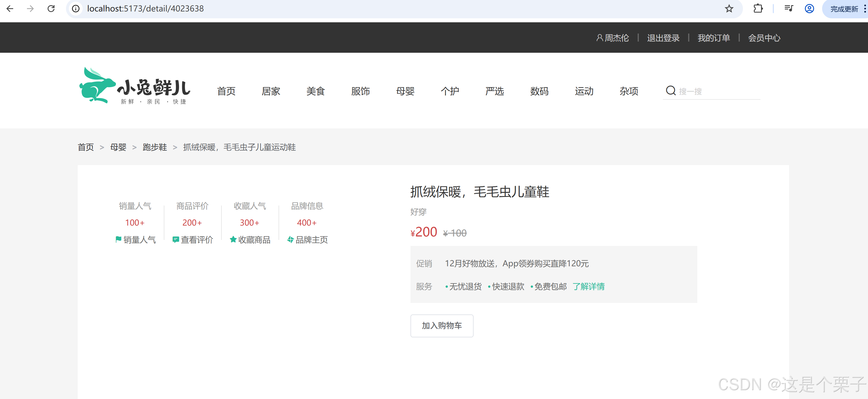Click the browser profile avatar icon
This screenshot has height=399, width=868.
(809, 9)
